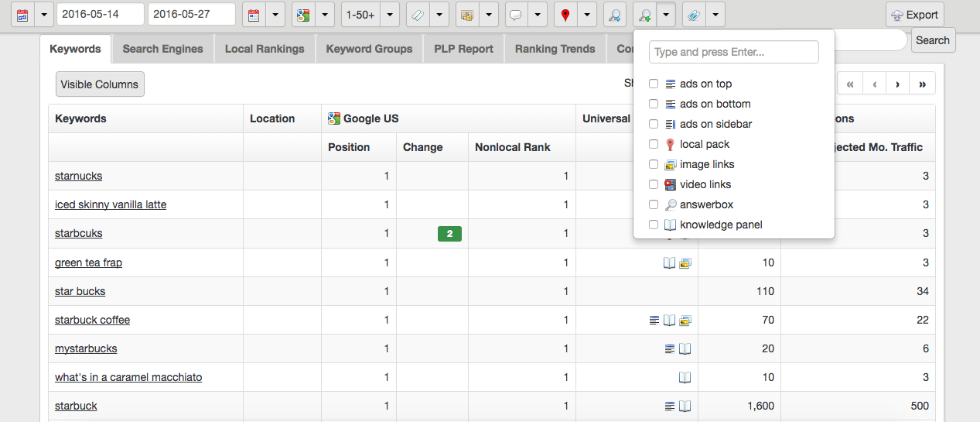
Task: Expand the dropdown arrow beside the location pin
Action: click(587, 15)
